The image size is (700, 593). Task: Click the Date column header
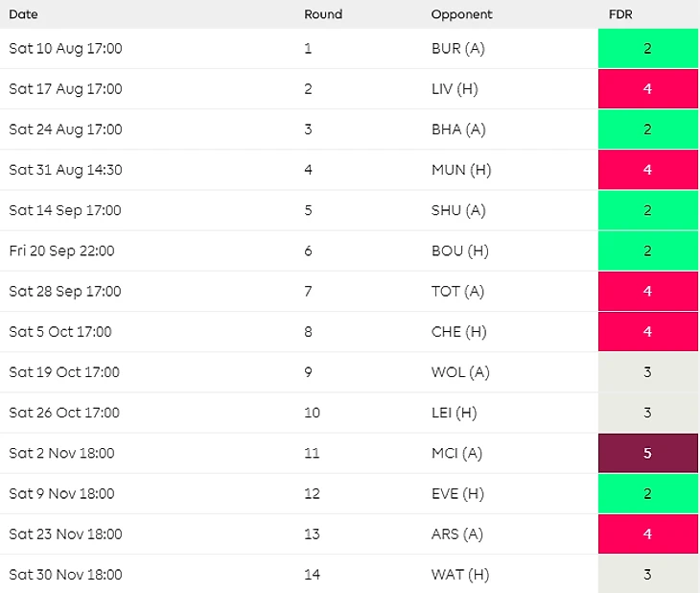(x=24, y=14)
